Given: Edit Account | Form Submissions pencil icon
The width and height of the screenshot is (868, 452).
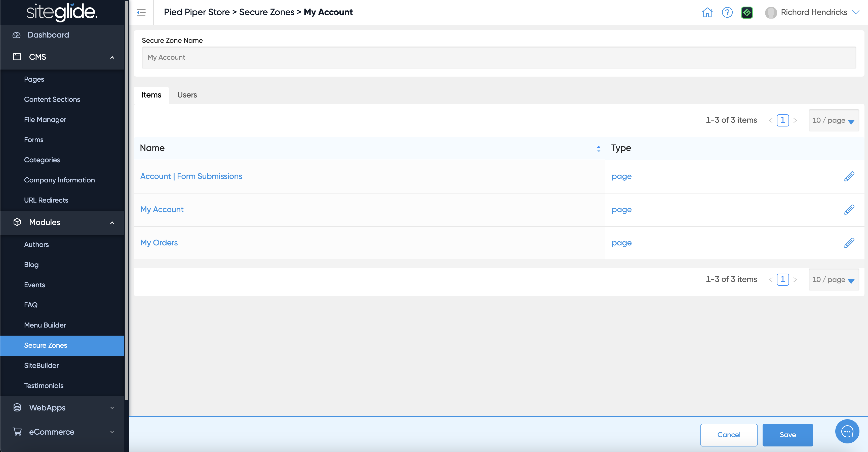Looking at the screenshot, I should pos(849,176).
